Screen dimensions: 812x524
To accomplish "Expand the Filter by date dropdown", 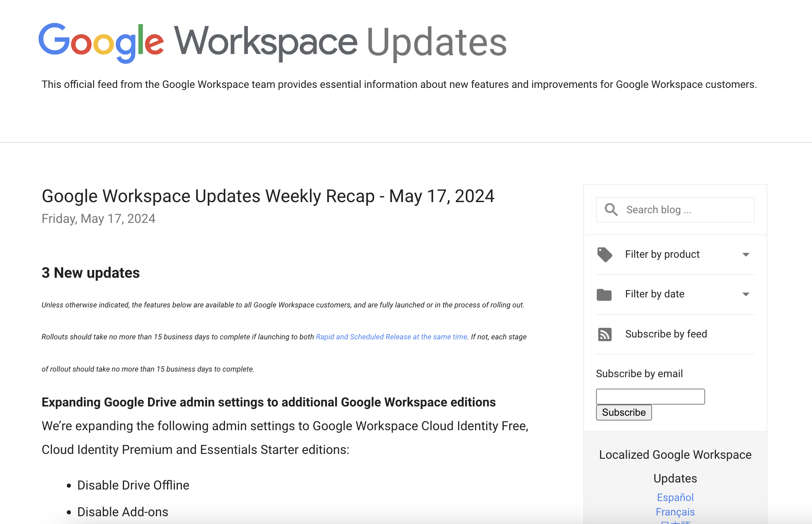I will (x=654, y=294).
